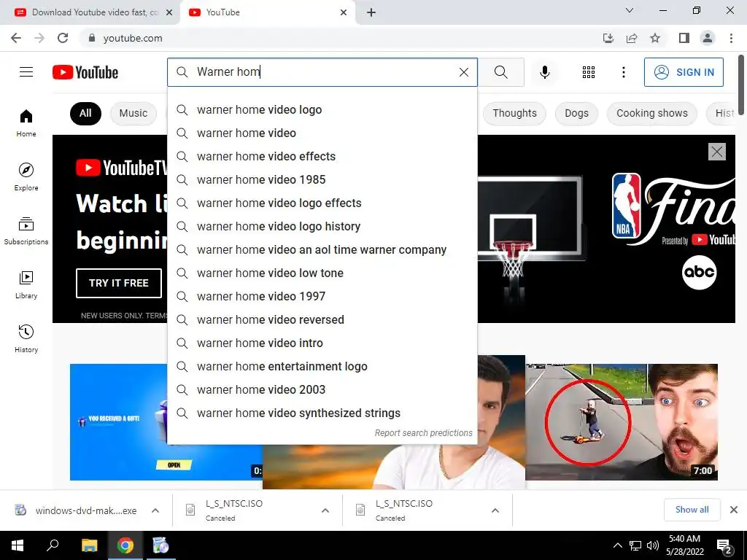Open Subscriptions in the sidebar
Screen dimensions: 747x560
pos(26,230)
